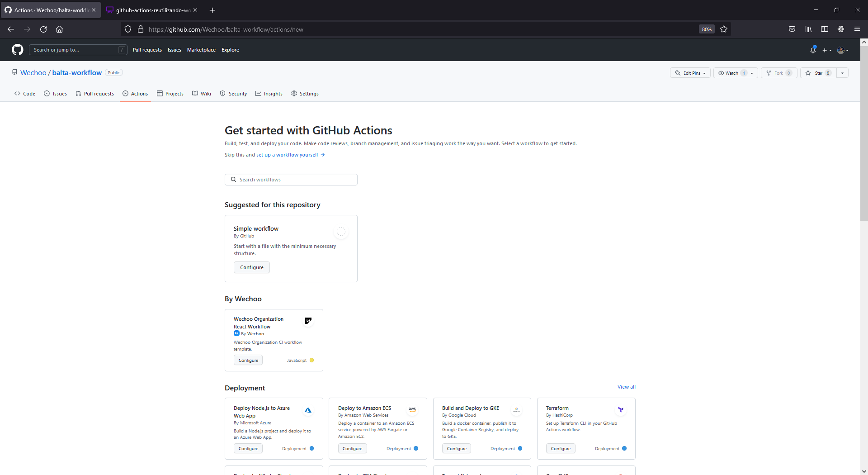This screenshot has width=868, height=475.
Task: Switch to the Code tab
Action: coord(25,94)
